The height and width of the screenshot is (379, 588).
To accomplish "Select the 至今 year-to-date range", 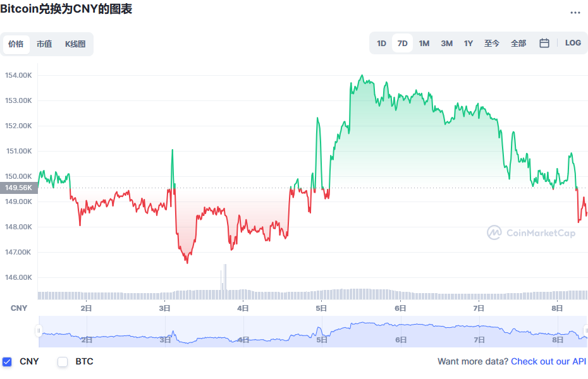I will point(492,44).
